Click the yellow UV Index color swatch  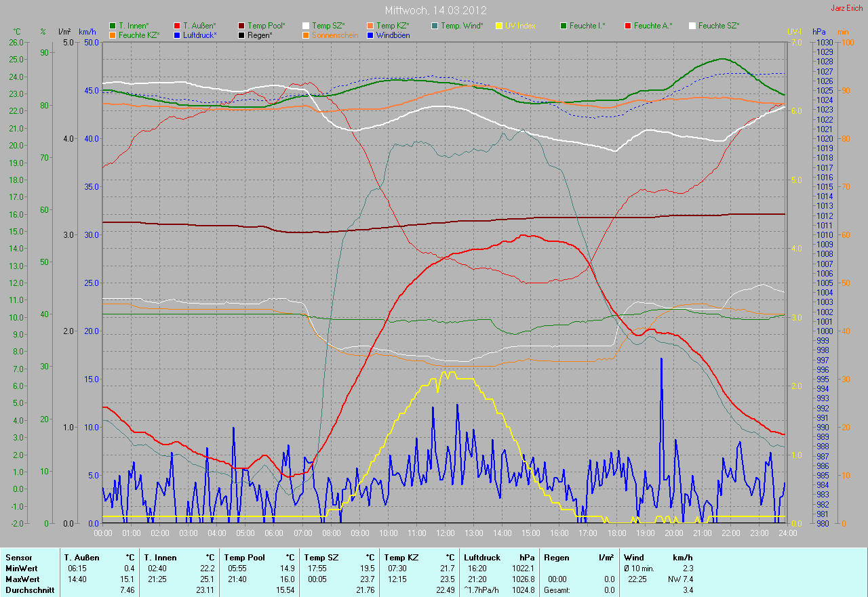499,26
